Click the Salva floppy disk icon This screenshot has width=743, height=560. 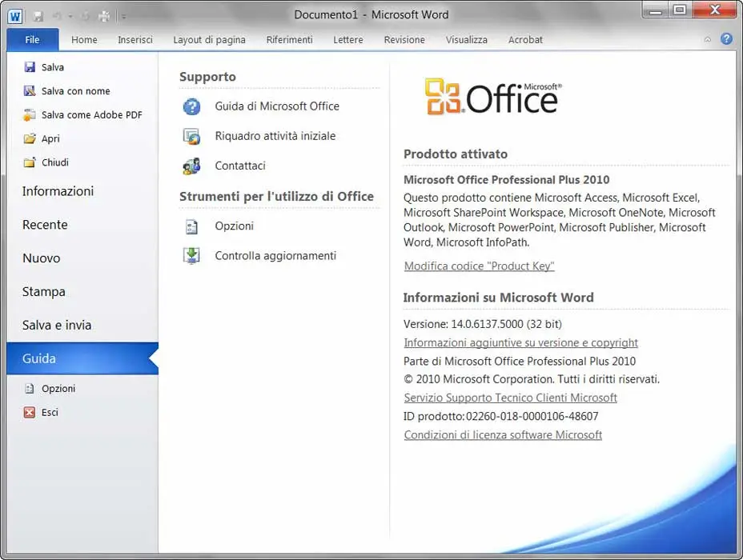click(x=30, y=66)
